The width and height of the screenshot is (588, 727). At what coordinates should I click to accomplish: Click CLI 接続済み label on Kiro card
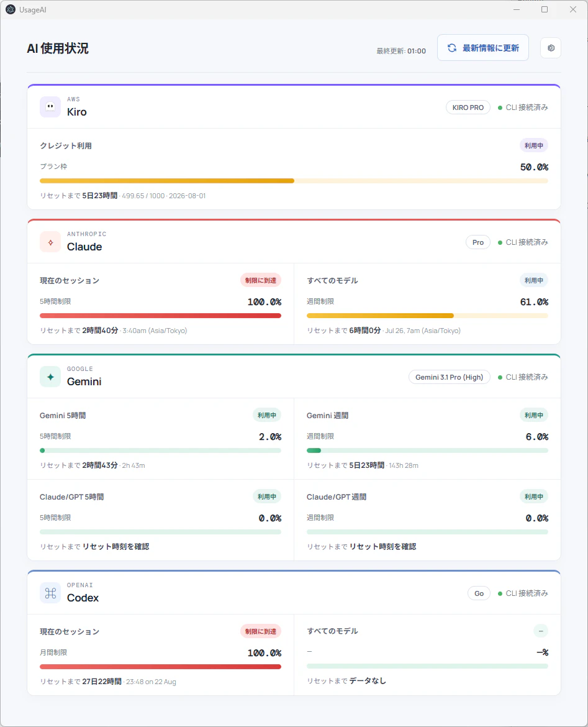[x=527, y=107]
